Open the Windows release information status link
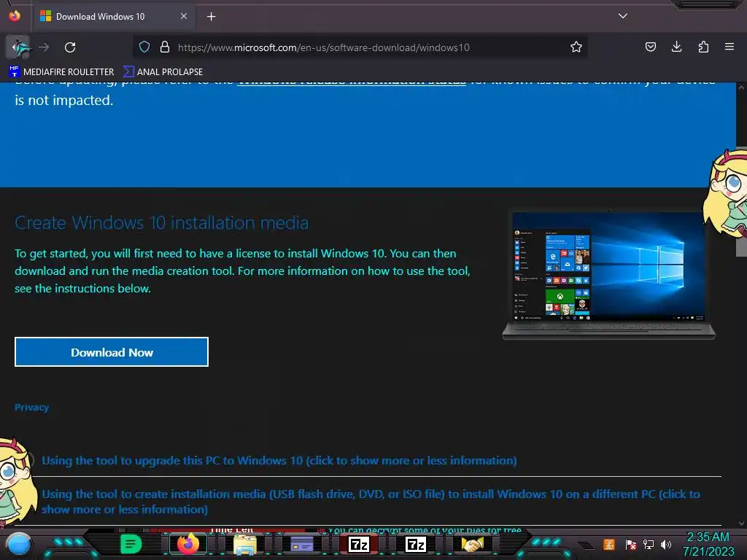The image size is (747, 560). click(352, 83)
